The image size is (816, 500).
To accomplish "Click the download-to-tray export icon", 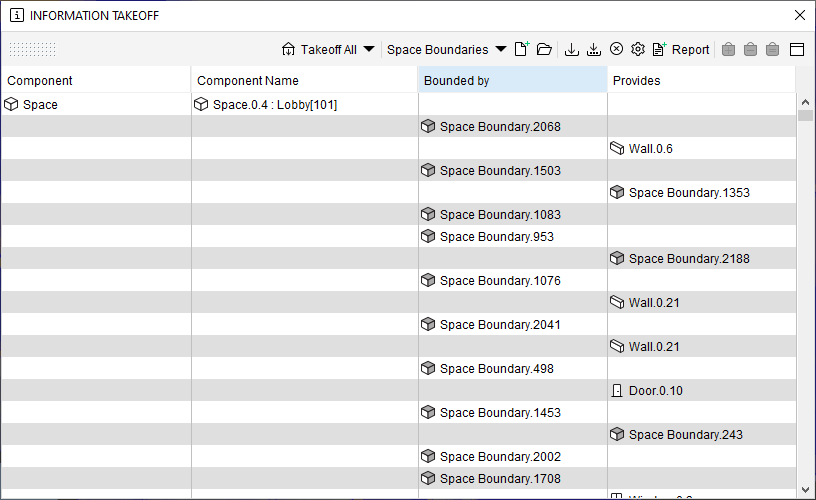I will (x=594, y=49).
